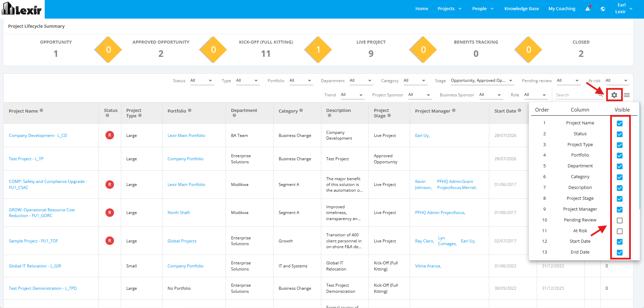Go to Home in the navbar
The image size is (644, 308).
click(422, 9)
